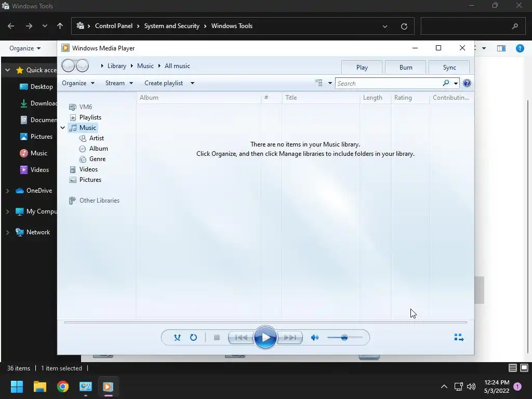Toggle repeat in playback controls
The width and height of the screenshot is (532, 399).
[193, 337]
